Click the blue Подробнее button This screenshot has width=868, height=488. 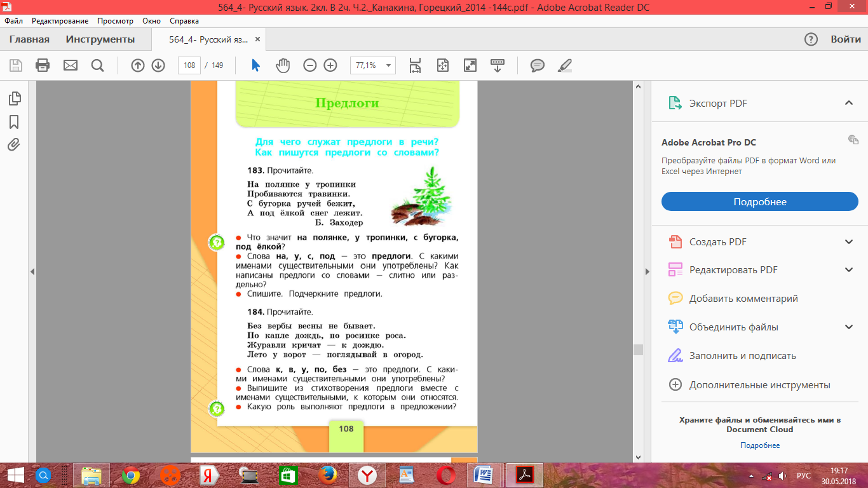click(x=760, y=201)
